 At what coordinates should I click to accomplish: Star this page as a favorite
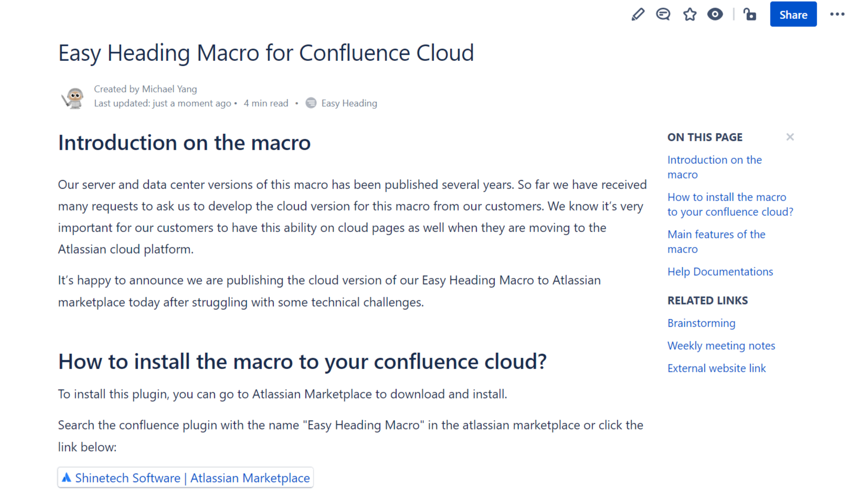click(x=690, y=14)
